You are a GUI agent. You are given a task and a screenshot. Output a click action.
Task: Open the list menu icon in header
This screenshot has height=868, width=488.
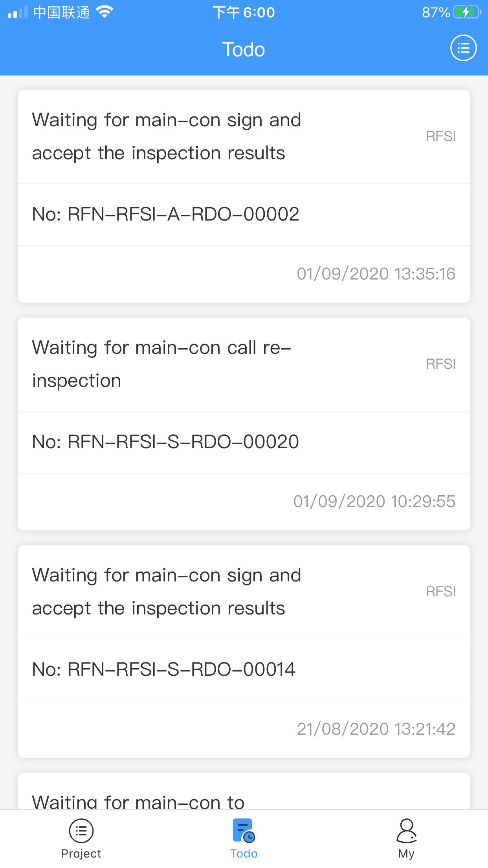click(463, 48)
